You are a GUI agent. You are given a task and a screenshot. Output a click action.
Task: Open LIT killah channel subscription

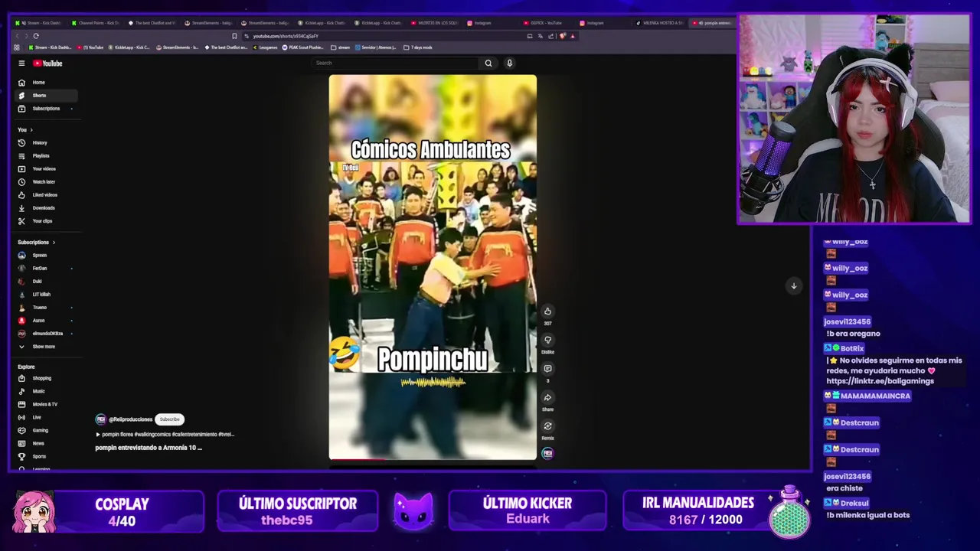tap(46, 295)
